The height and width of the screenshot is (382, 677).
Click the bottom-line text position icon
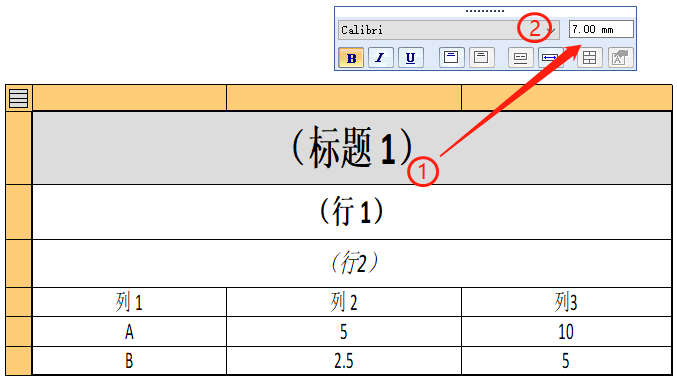(520, 58)
